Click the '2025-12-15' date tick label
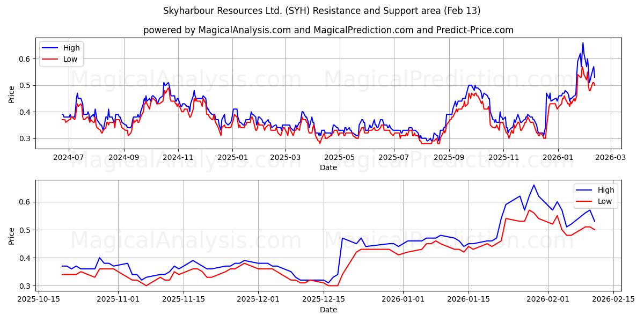The height and width of the screenshot is (322, 644). [324, 299]
